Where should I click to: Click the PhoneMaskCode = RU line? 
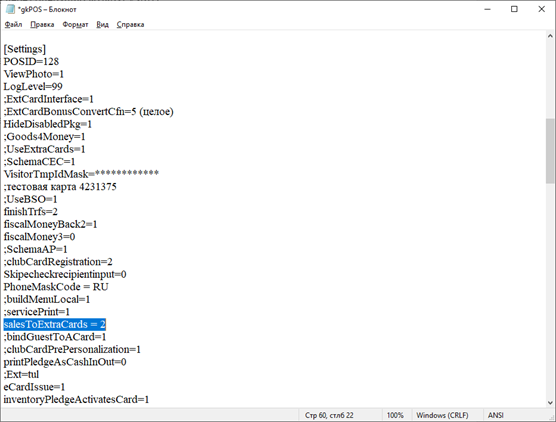[56, 287]
